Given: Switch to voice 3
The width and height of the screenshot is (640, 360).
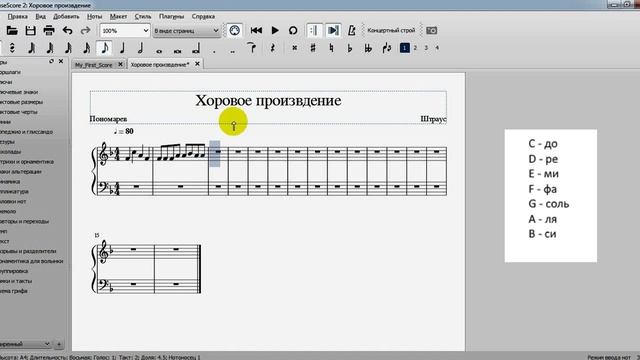Looking at the screenshot, I should pos(426,48).
